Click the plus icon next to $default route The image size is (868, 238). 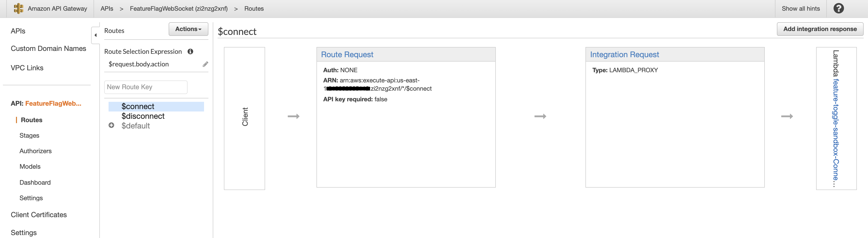111,125
